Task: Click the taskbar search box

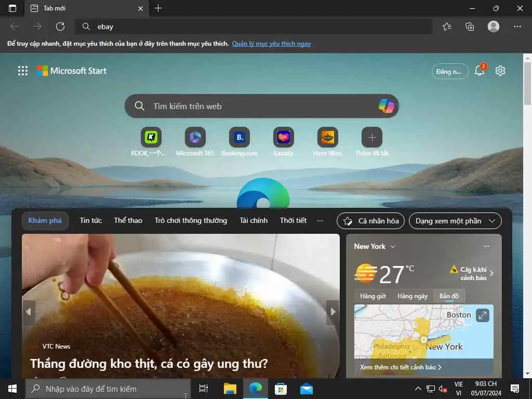Action: tap(108, 389)
